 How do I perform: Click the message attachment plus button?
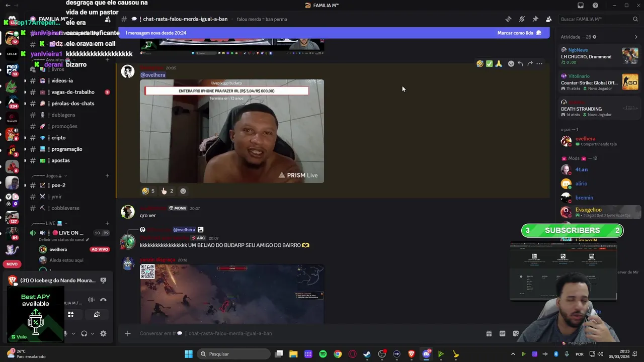[x=128, y=333]
